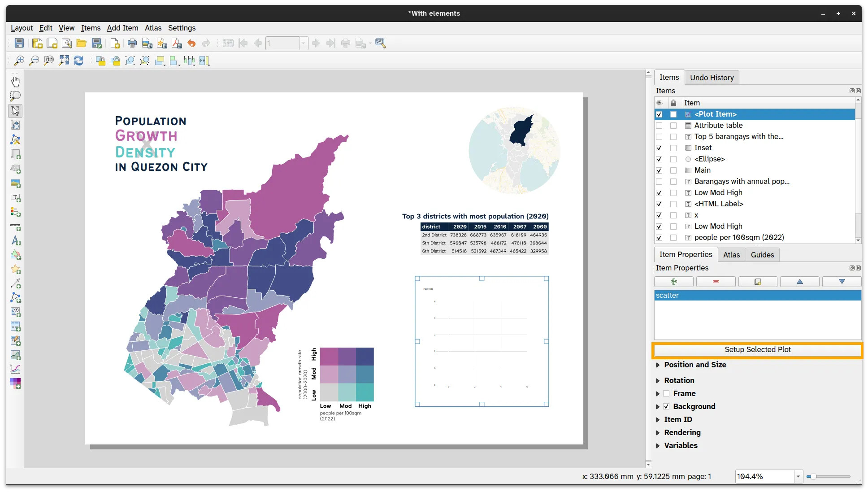This screenshot has width=868, height=492.
Task: Click the Export as PDF icon
Action: point(177,43)
